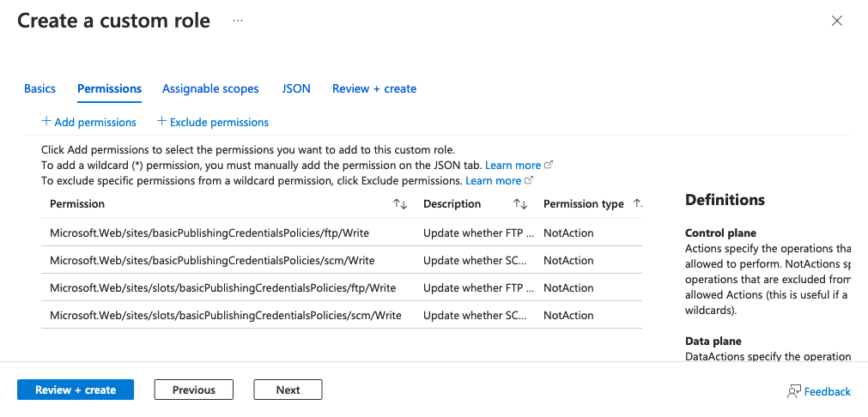This screenshot has height=417, width=868.
Task: Switch to the Basics tab
Action: coord(39,88)
